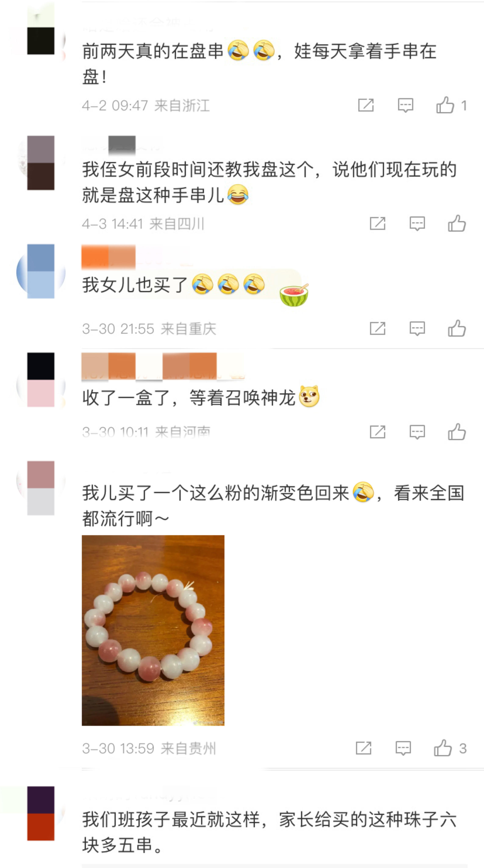Like the 召唤神龙 comment from 河南
The image size is (484, 868).
(x=457, y=432)
